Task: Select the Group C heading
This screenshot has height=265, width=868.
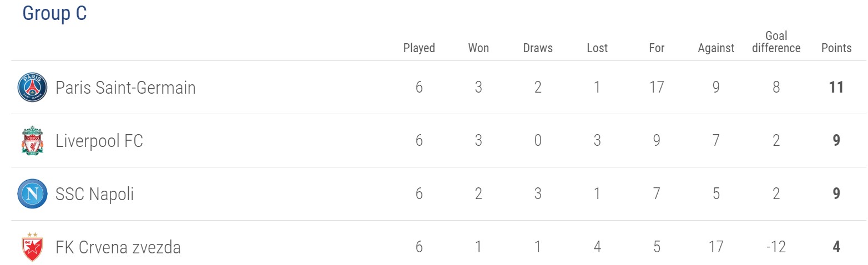Action: pyautogui.click(x=54, y=13)
